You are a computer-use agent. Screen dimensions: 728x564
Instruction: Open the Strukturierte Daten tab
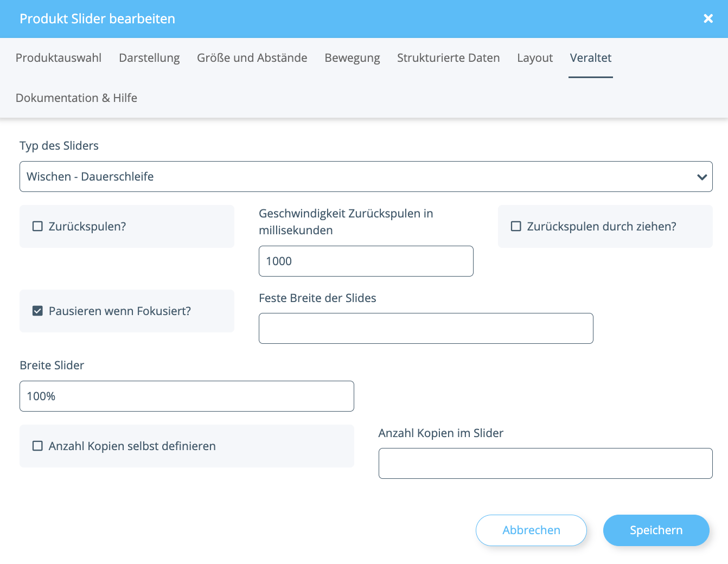(x=449, y=58)
